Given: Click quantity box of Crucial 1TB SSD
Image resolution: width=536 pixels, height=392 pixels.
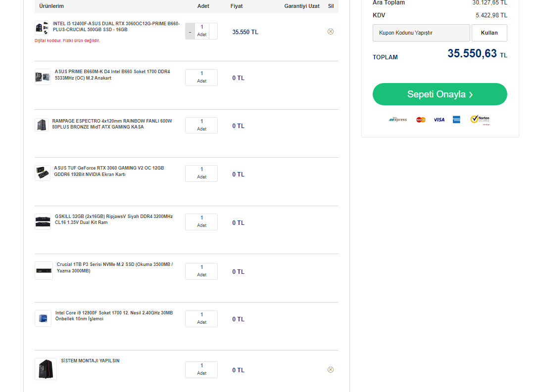Looking at the screenshot, I should (x=201, y=271).
